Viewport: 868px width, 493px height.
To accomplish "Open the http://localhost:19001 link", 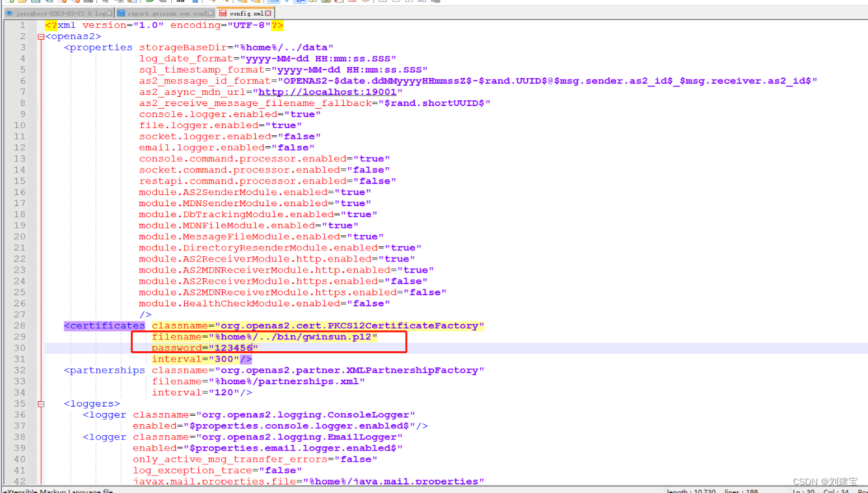I will point(327,92).
